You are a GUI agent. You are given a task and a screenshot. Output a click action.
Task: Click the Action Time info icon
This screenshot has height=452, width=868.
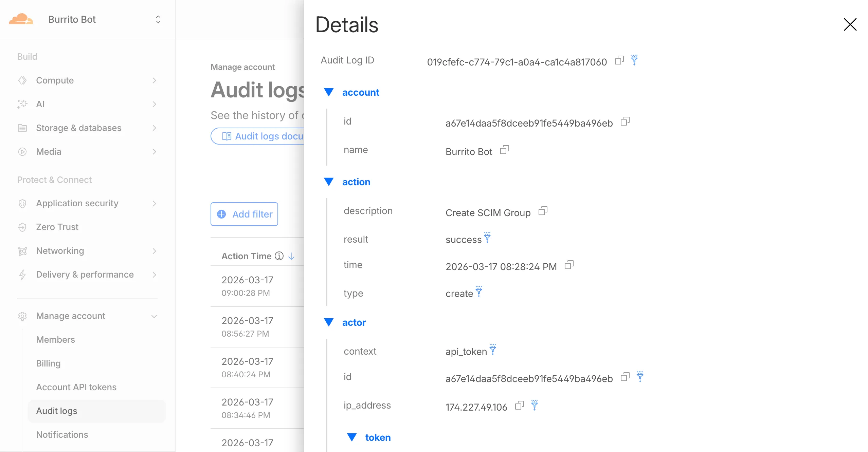(278, 256)
